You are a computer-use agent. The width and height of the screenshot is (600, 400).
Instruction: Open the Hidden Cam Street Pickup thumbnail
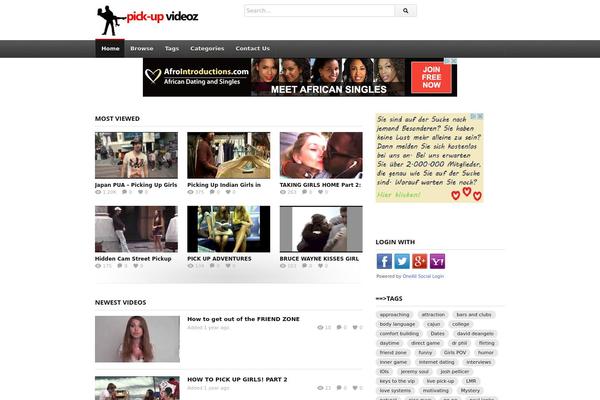(136, 229)
